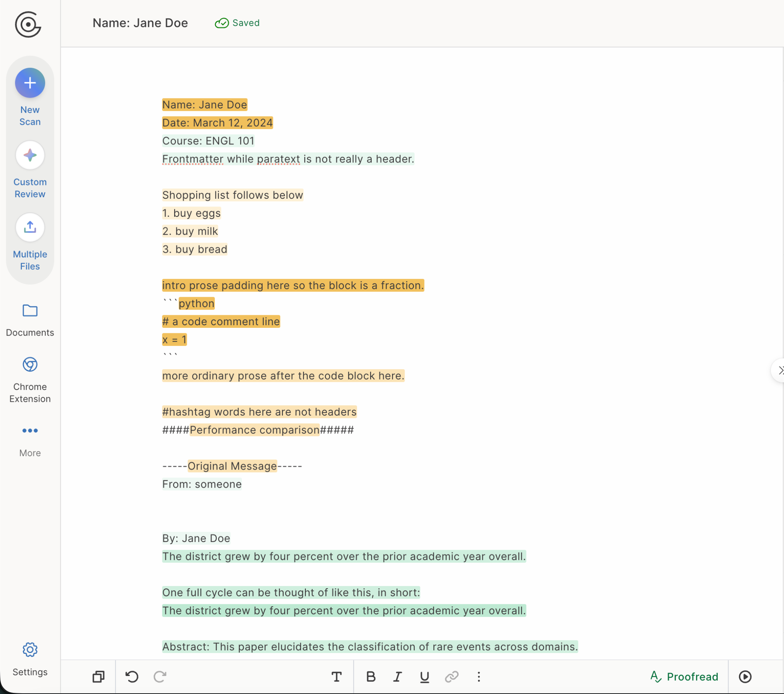Screen dimensions: 784x694
Task: Click highlighted 'Name: Jane Doe' in document body
Action: point(204,105)
